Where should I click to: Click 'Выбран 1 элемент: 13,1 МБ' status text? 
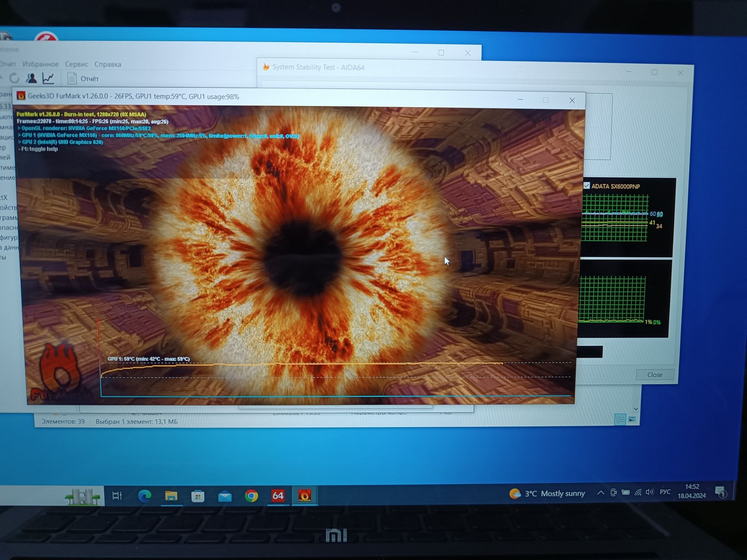137,421
